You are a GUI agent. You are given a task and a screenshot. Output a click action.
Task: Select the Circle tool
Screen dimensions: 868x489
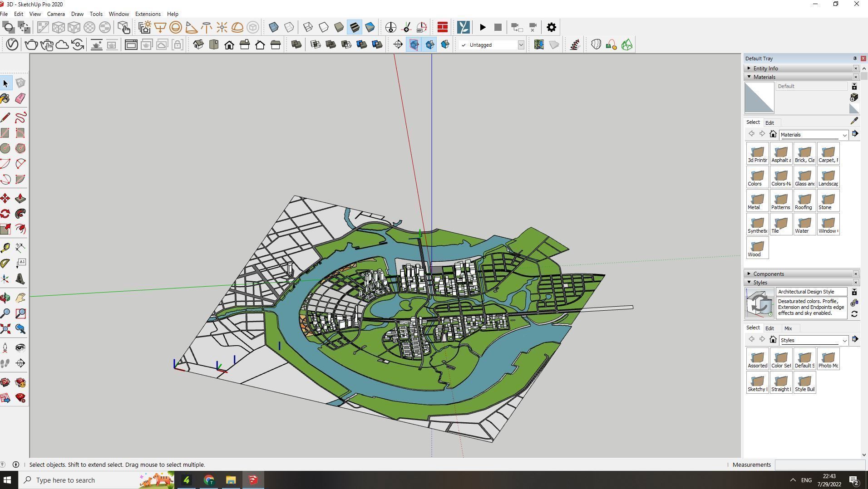click(x=5, y=148)
